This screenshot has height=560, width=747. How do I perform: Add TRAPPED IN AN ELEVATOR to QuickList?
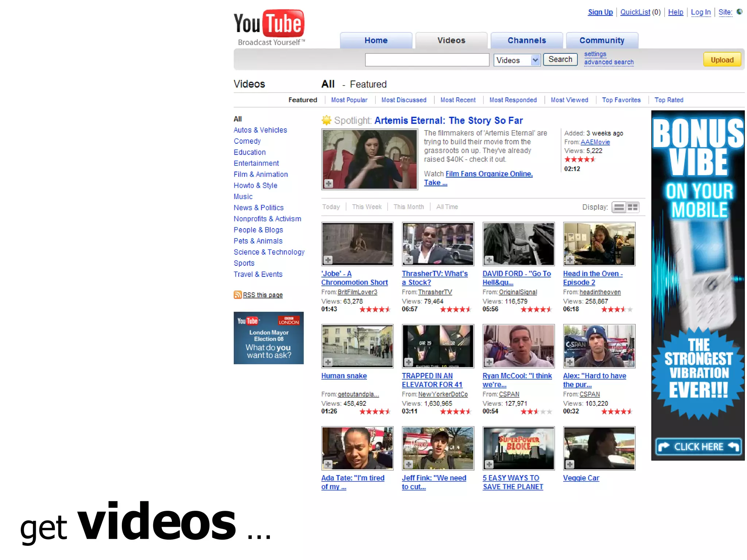pos(409,362)
